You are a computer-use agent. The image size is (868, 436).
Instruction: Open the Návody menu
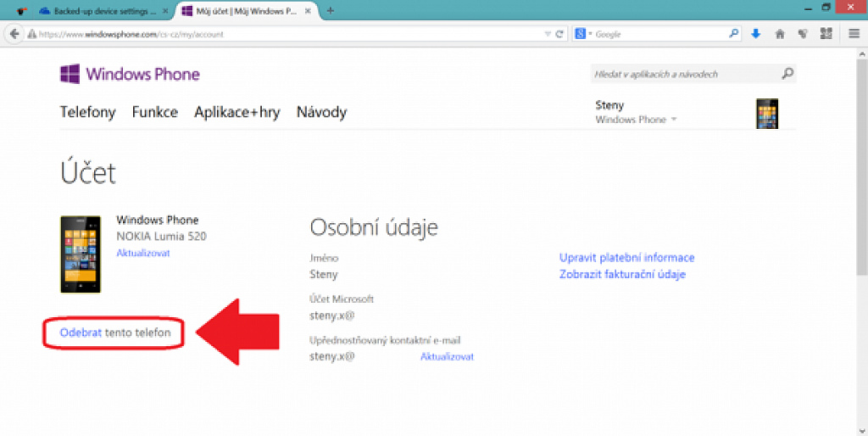[321, 113]
